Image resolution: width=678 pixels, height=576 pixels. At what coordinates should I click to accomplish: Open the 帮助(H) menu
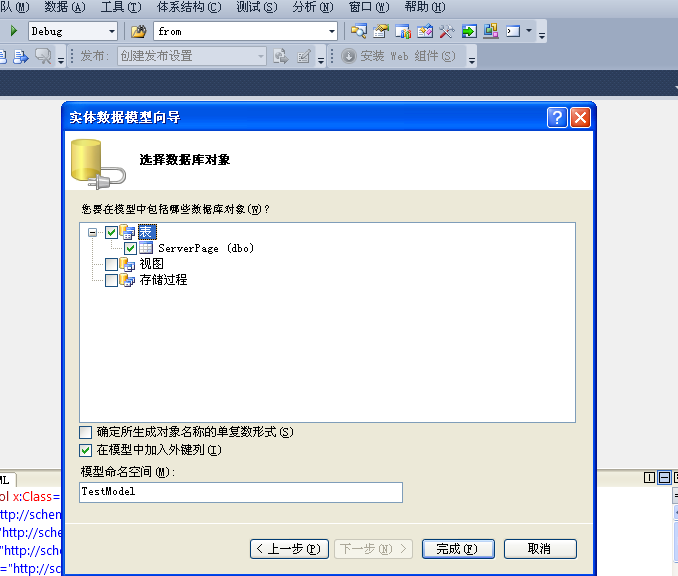(x=425, y=7)
